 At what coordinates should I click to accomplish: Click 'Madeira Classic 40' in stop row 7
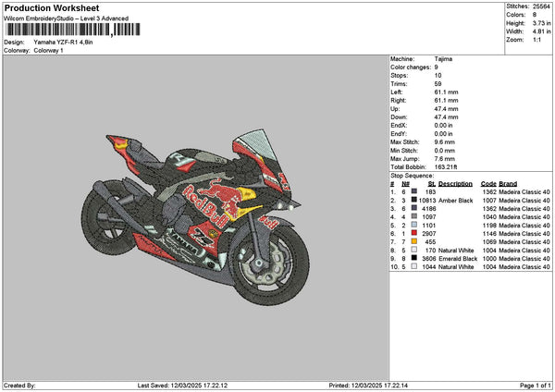point(524,242)
